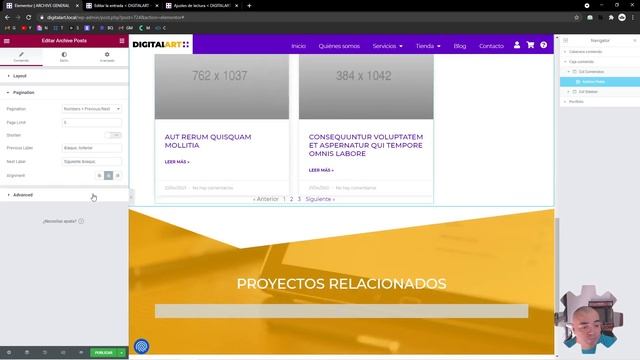The image size is (640, 360).
Task: Expand the Advanced section
Action: point(64,195)
